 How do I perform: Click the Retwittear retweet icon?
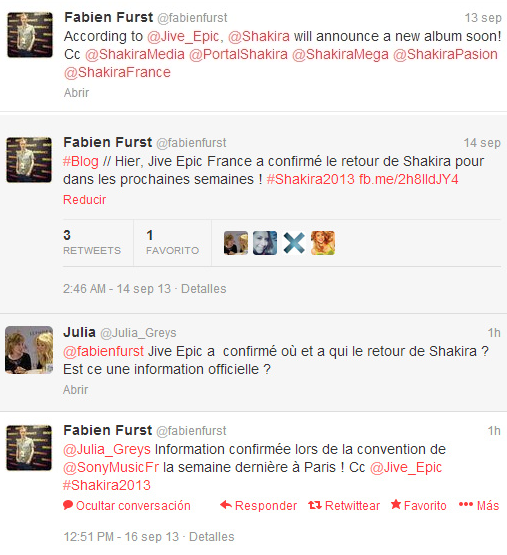pos(315,505)
